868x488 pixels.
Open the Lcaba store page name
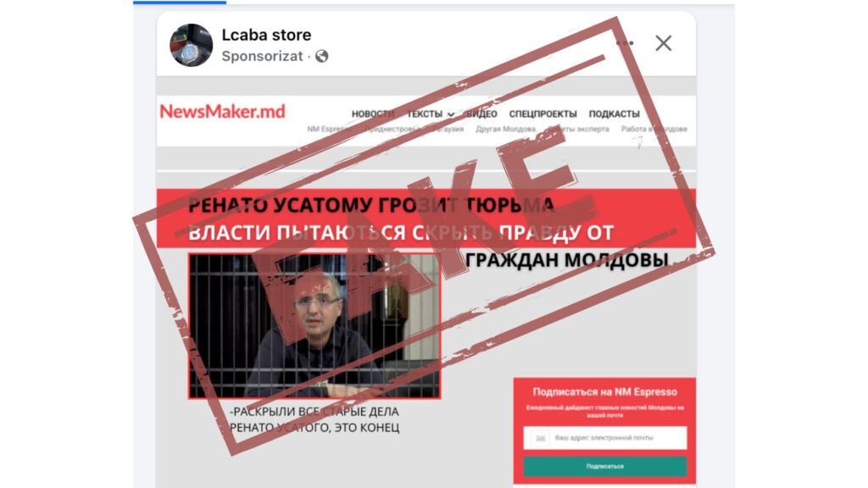pos(266,35)
